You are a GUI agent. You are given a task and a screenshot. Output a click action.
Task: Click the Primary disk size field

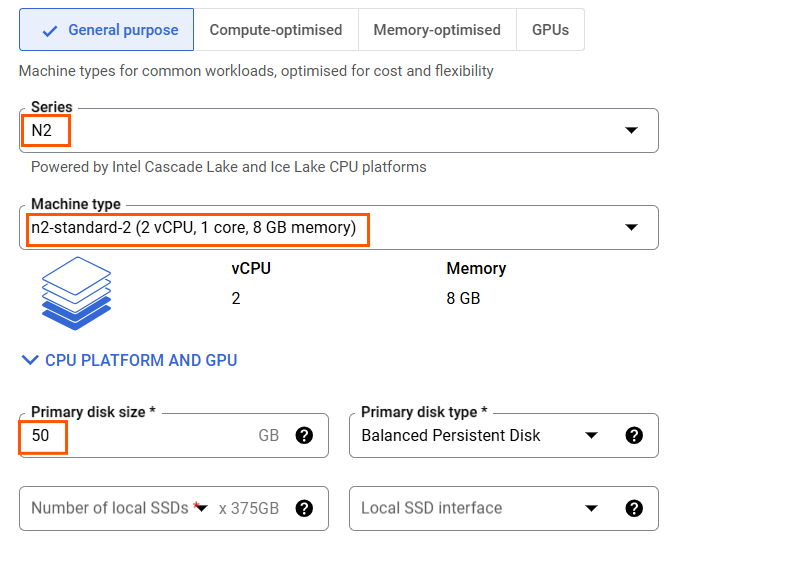coord(140,436)
